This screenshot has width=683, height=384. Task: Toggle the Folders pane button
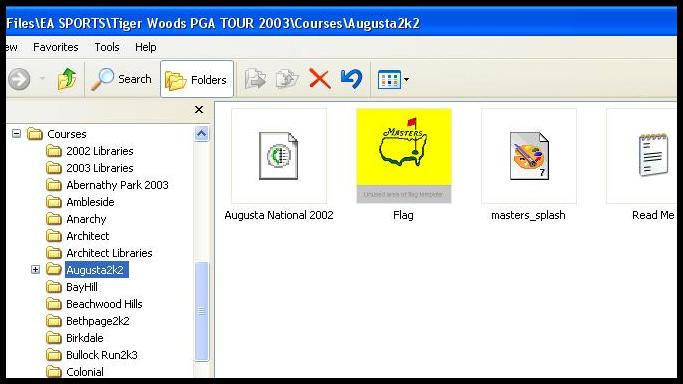click(x=197, y=79)
